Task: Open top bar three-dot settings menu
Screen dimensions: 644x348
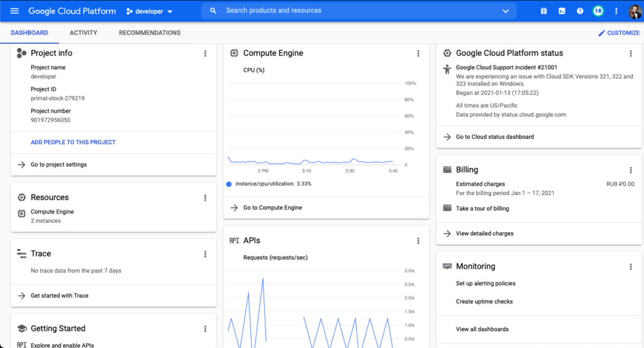Action: pyautogui.click(x=616, y=11)
